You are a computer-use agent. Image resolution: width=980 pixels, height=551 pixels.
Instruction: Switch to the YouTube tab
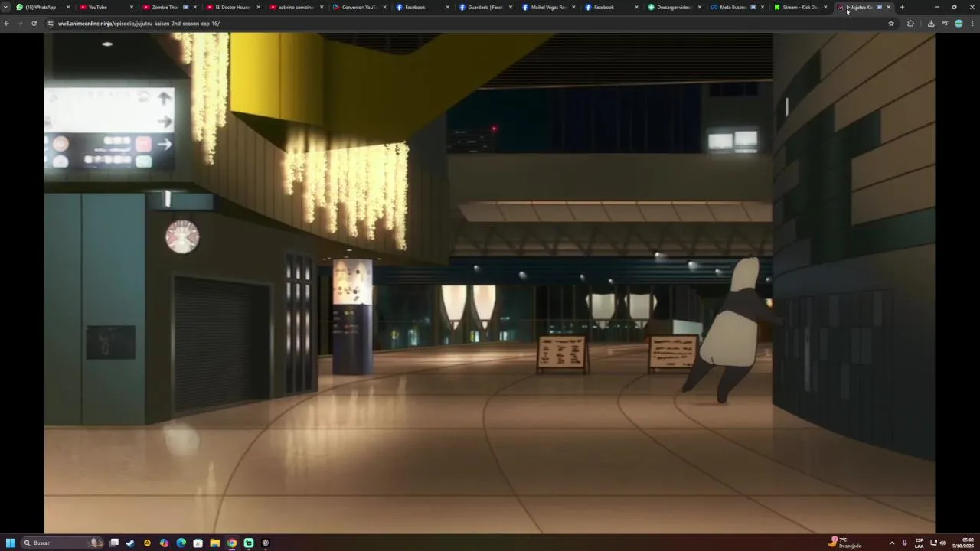pyautogui.click(x=105, y=7)
